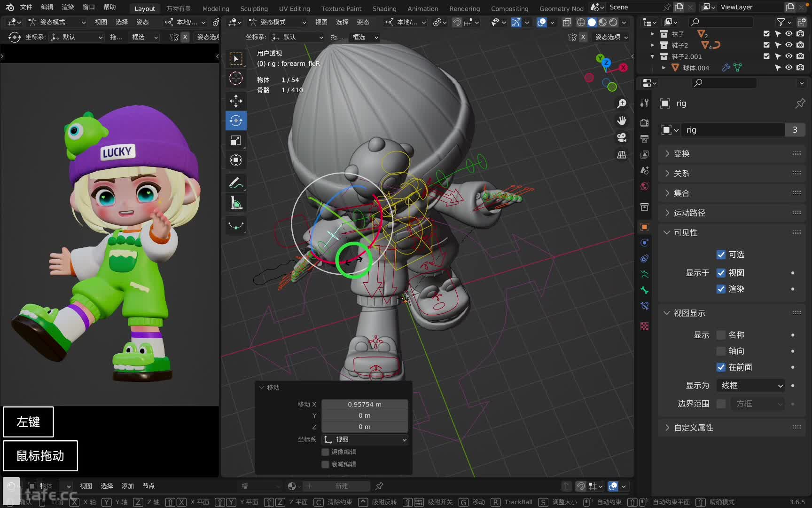Expand the 关系 relations panel

[x=732, y=173]
